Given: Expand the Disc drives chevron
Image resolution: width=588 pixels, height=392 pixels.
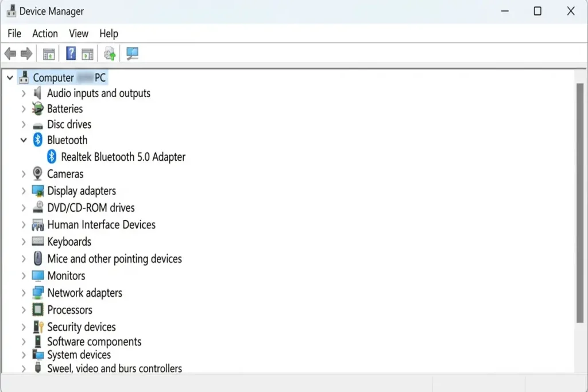Looking at the screenshot, I should click(24, 125).
